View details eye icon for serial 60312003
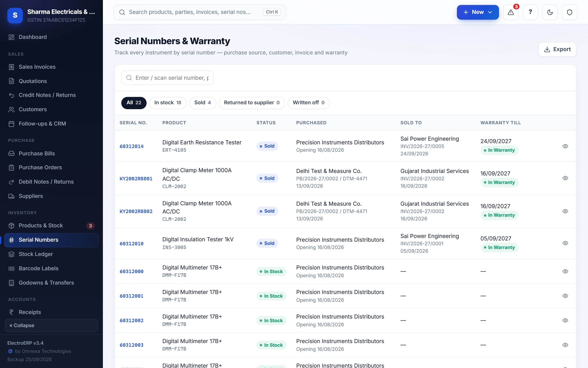Image resolution: width=588 pixels, height=368 pixels. tap(565, 345)
